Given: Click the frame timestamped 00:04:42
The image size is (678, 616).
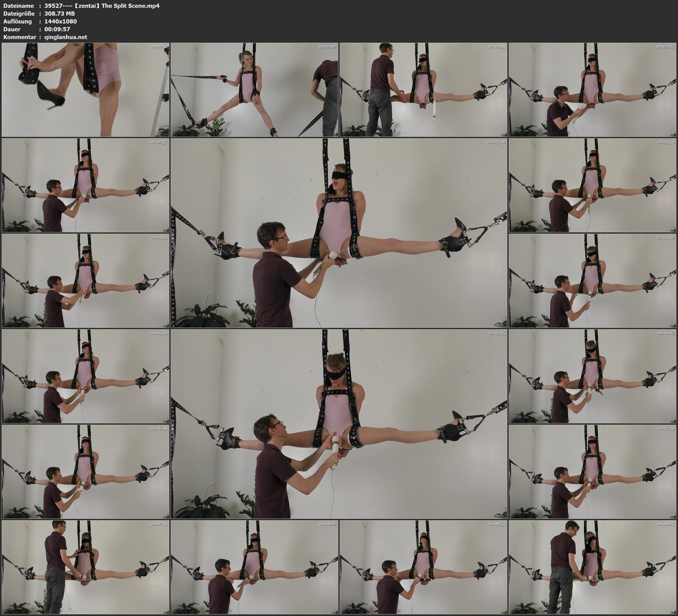Looking at the screenshot, I should click(592, 280).
